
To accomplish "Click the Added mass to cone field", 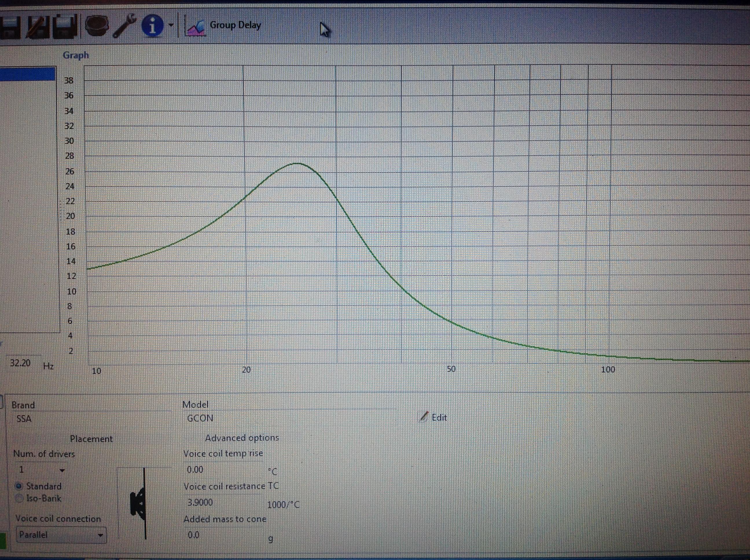I will click(223, 535).
